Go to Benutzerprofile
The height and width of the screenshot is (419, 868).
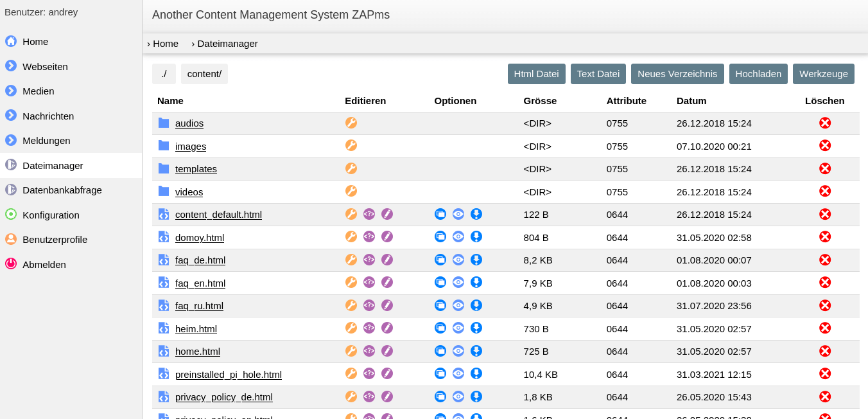coord(71,239)
